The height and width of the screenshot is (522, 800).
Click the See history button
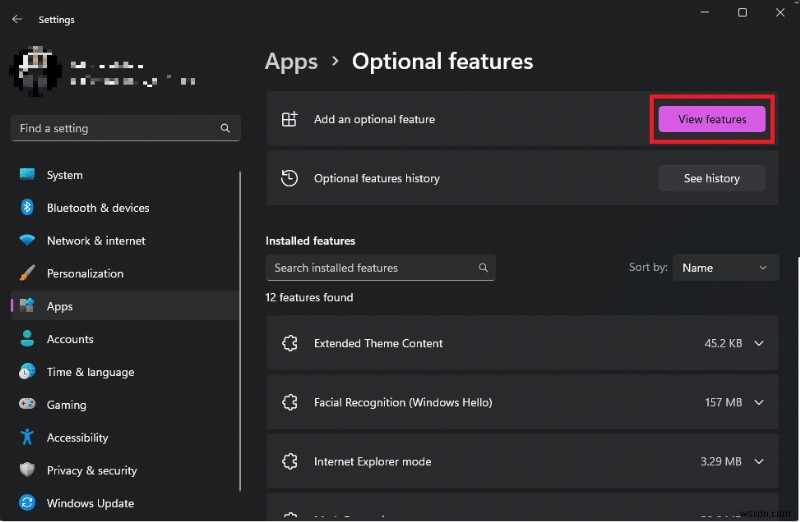point(712,178)
